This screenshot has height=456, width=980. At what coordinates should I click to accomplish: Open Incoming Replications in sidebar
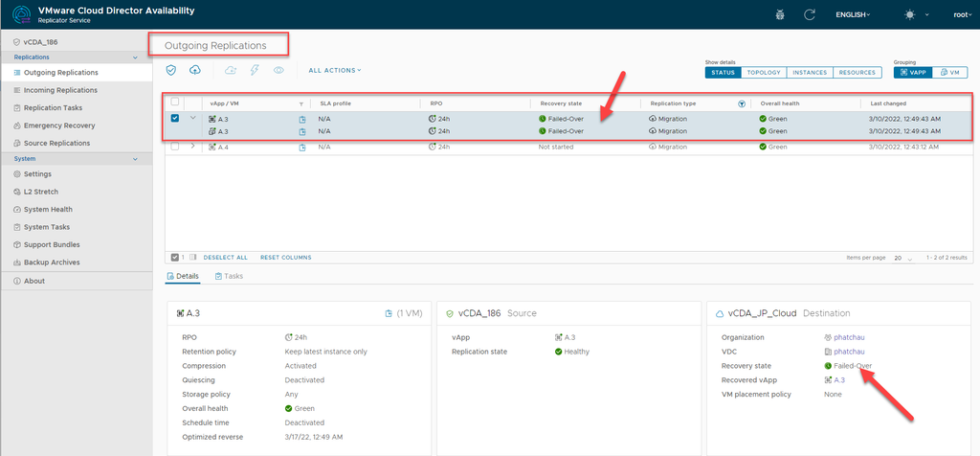coord(60,90)
